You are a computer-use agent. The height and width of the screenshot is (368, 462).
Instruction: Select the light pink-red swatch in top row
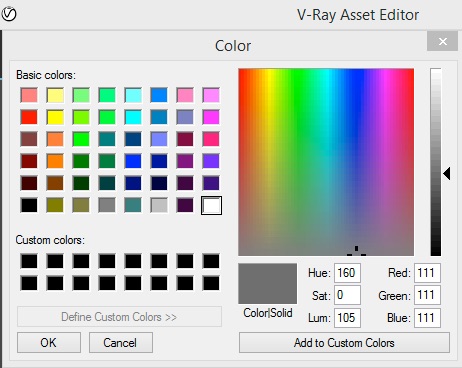click(29, 95)
